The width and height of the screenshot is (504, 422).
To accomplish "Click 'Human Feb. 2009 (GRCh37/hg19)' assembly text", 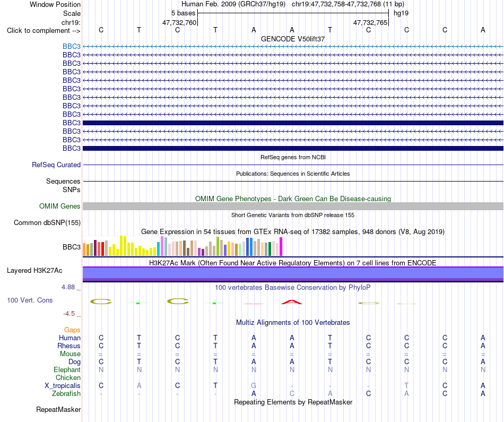I will coord(233,4).
